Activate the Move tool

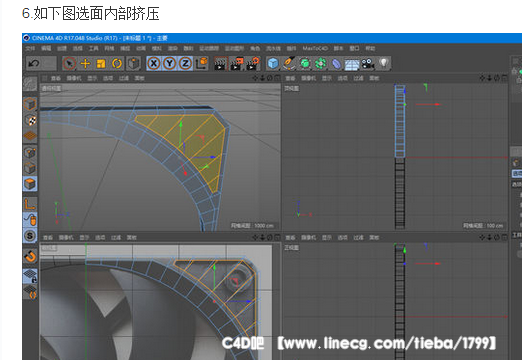point(86,63)
